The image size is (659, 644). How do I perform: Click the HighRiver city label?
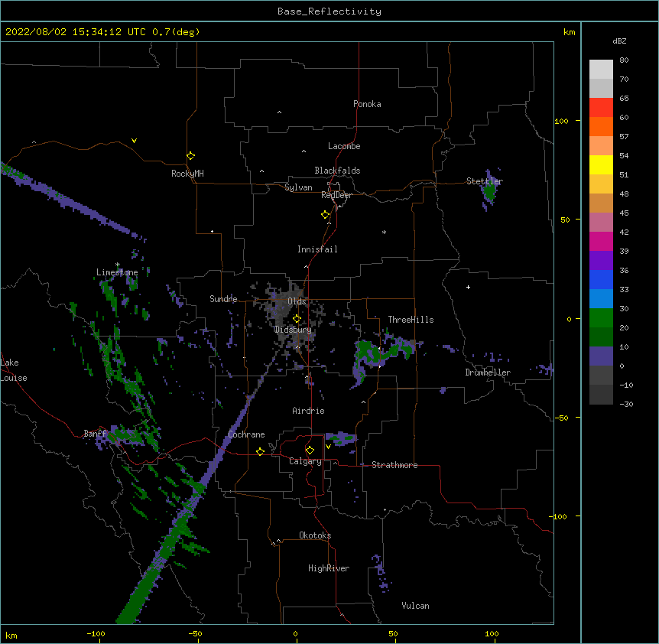329,568
